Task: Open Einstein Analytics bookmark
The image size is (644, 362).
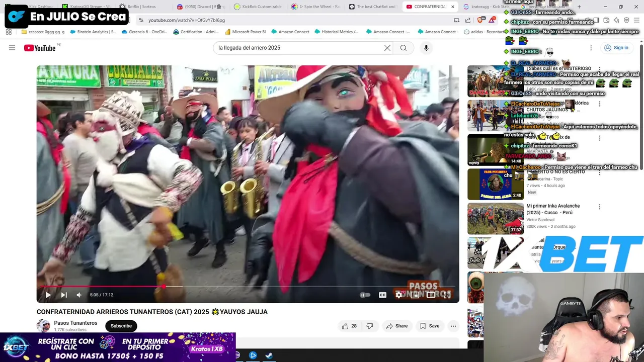Action: point(93,32)
